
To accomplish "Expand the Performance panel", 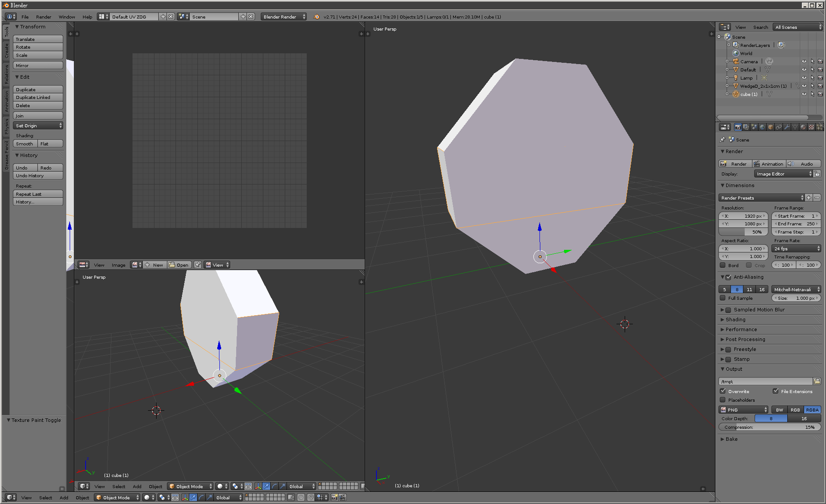I will pos(741,329).
